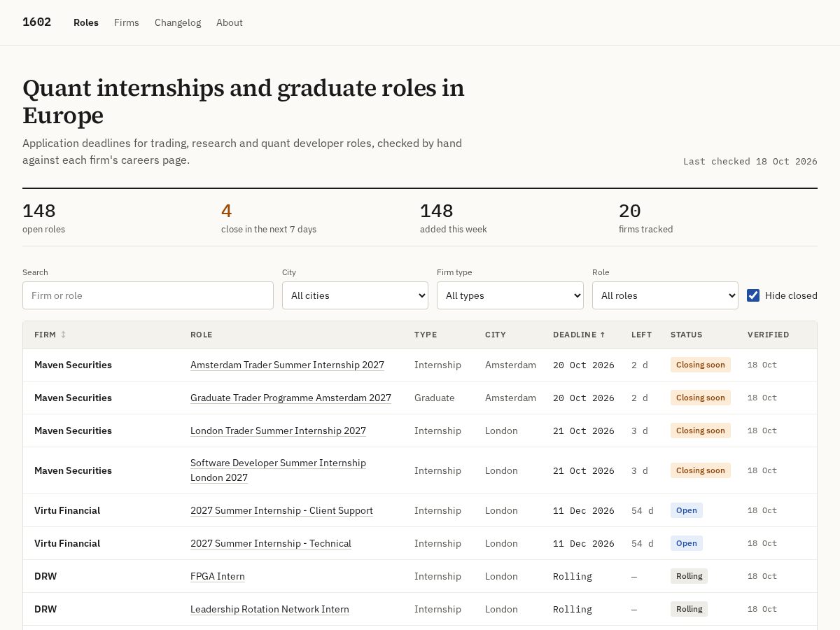
Task: Open London Trader Summer Internship 2027
Action: pyautogui.click(x=278, y=430)
